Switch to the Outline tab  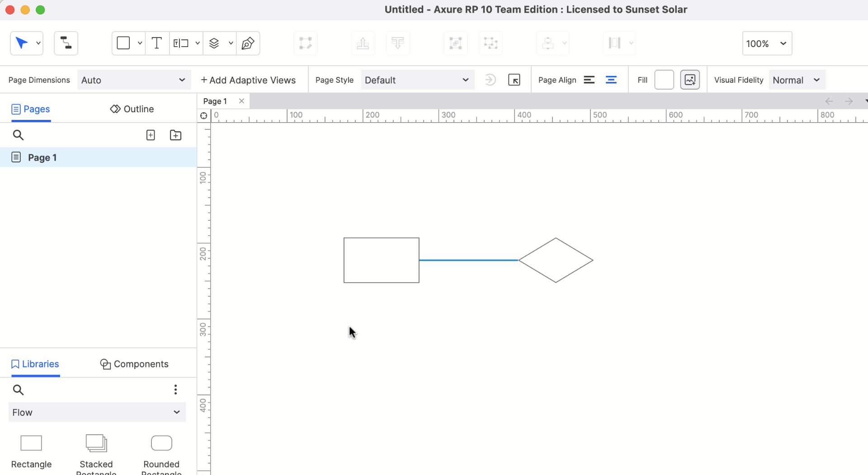pos(132,109)
